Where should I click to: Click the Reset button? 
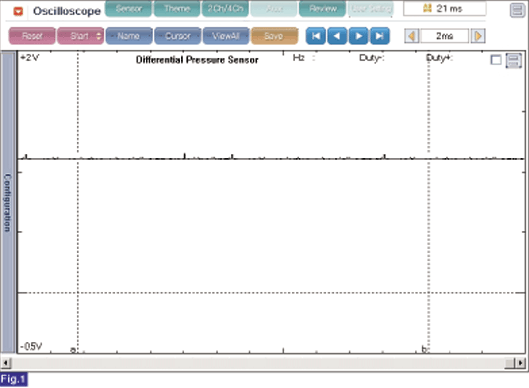[32, 36]
